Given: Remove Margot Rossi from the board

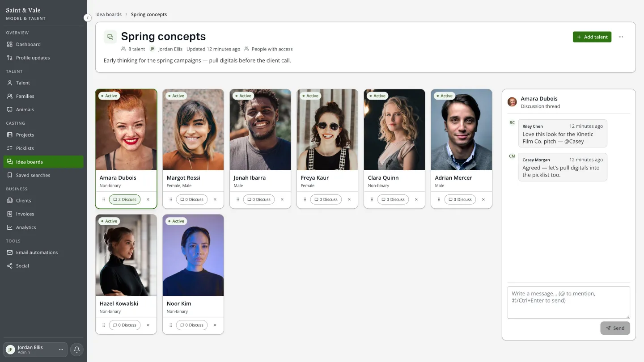Looking at the screenshot, I should click(215, 200).
